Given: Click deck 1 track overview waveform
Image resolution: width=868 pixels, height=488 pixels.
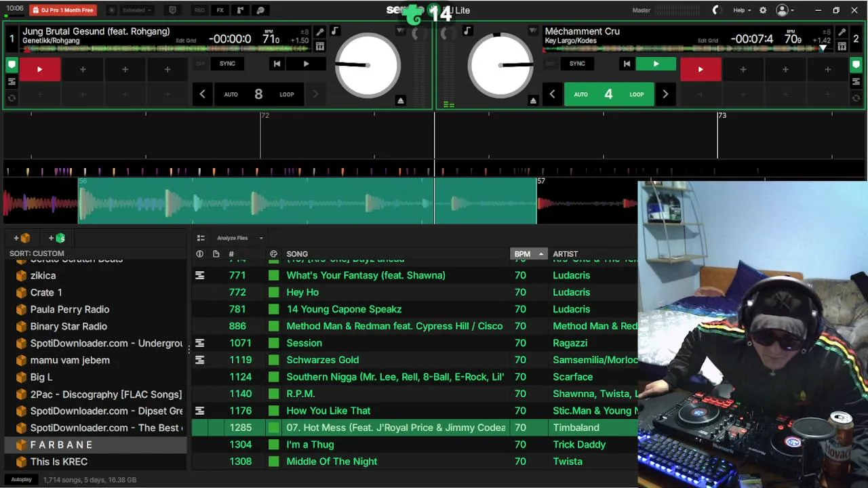Looking at the screenshot, I should point(166,49).
